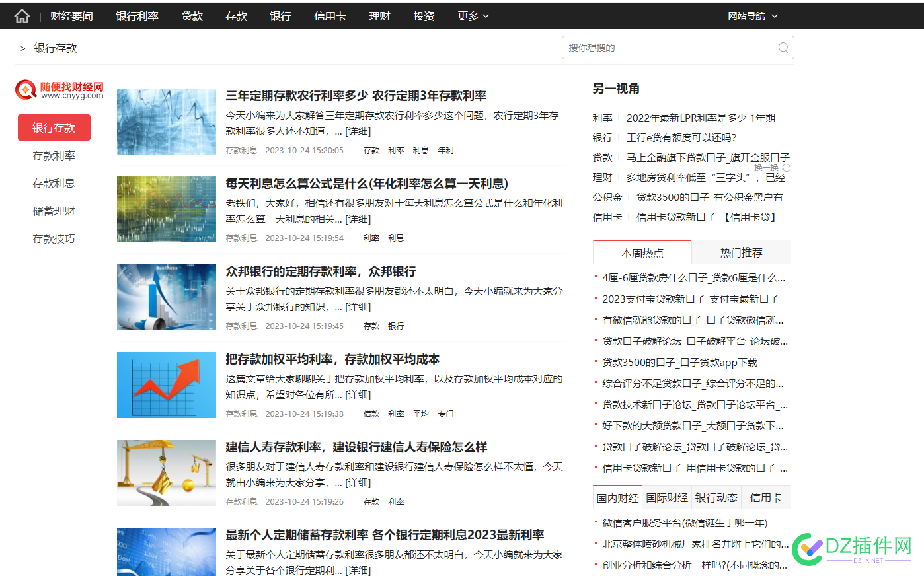
Task: Click 银行 tag under 众邦银行 article
Action: click(396, 326)
